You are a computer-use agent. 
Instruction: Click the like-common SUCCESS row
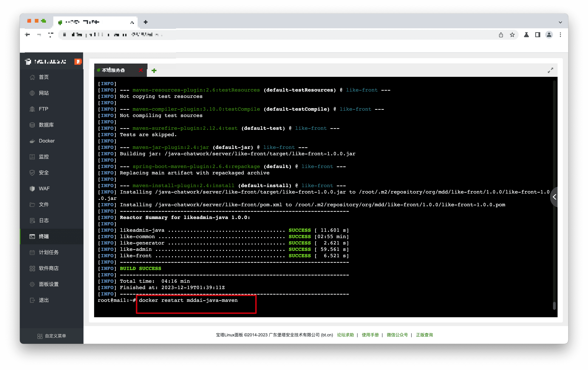pos(223,237)
